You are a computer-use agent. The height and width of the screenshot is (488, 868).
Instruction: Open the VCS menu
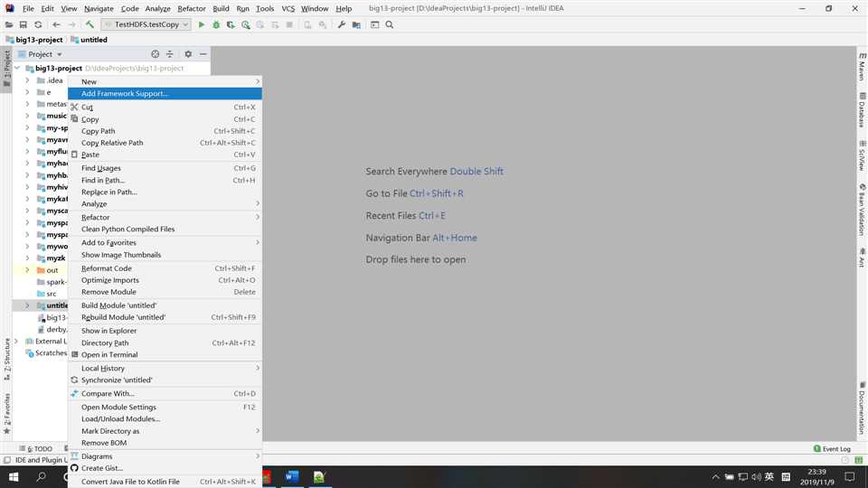click(x=288, y=8)
